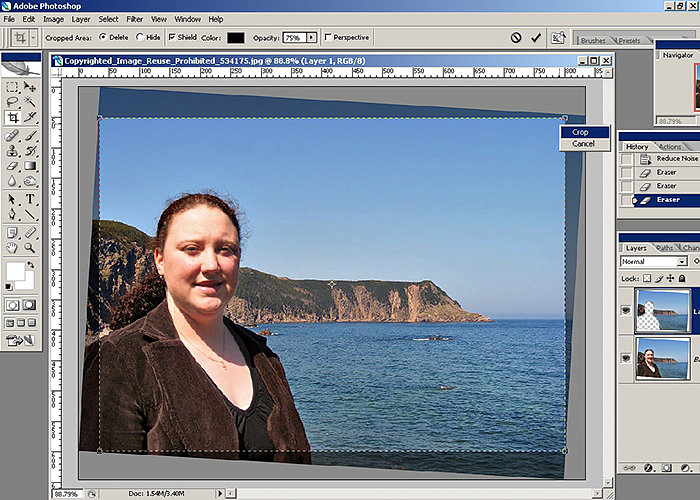Commit the crop with the checkmark icon

click(x=536, y=38)
